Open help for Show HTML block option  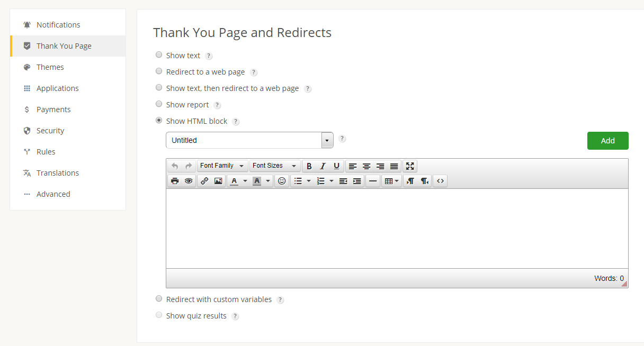point(236,122)
